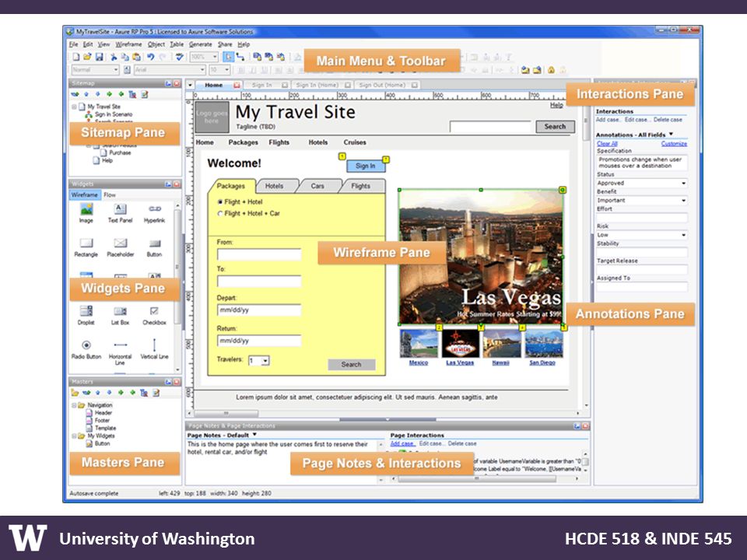Click the Cut scissors toolbar icon
This screenshot has height=560, width=747.
pos(114,57)
